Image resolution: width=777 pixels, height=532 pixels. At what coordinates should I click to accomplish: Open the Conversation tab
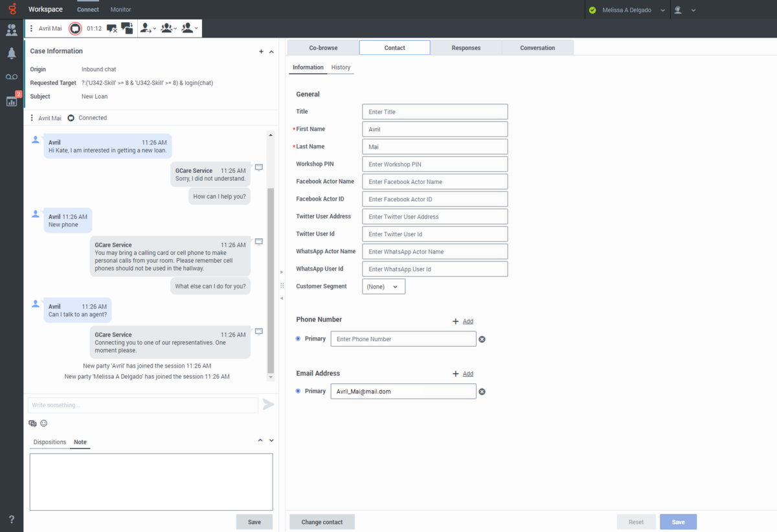click(x=537, y=48)
